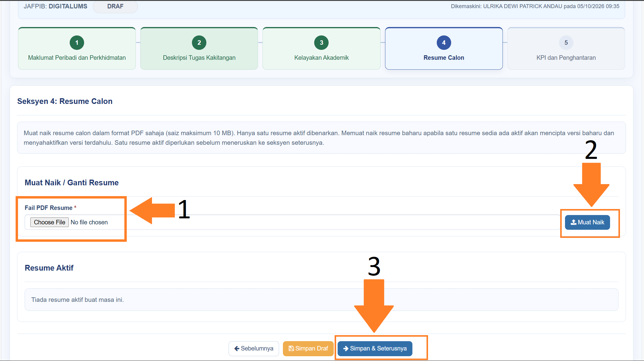This screenshot has width=644, height=361.
Task: Click the step 3 number circle
Action: (321, 43)
